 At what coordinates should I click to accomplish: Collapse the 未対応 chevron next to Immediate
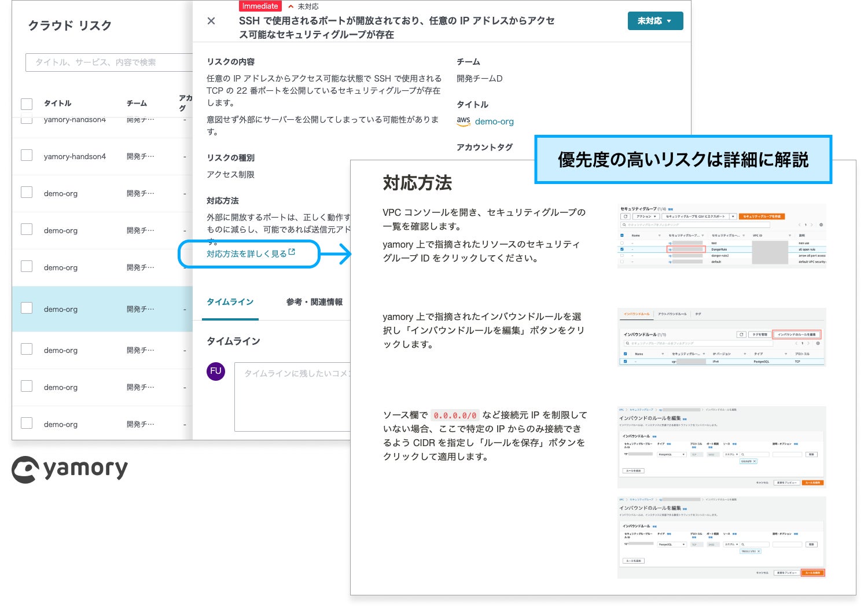pyautogui.click(x=291, y=6)
